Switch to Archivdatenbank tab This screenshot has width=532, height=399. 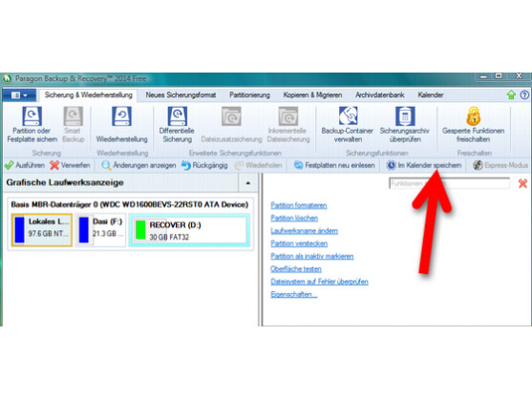pos(380,95)
